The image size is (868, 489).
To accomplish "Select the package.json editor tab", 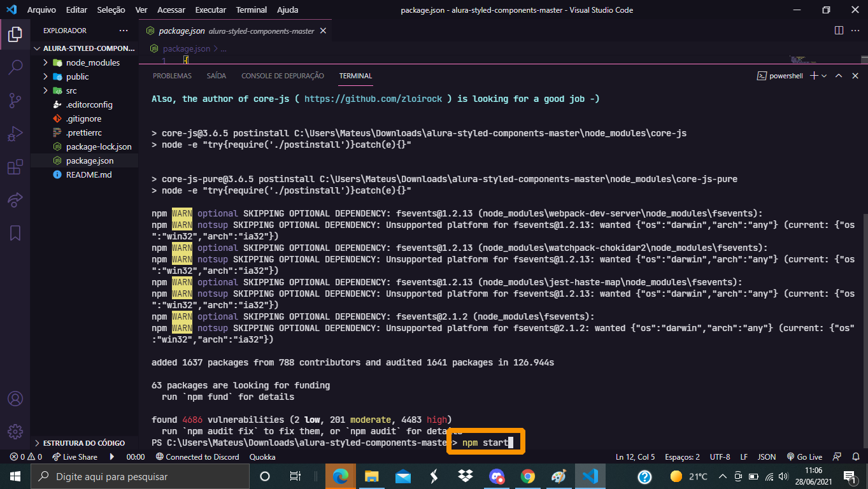I will 236,31.
